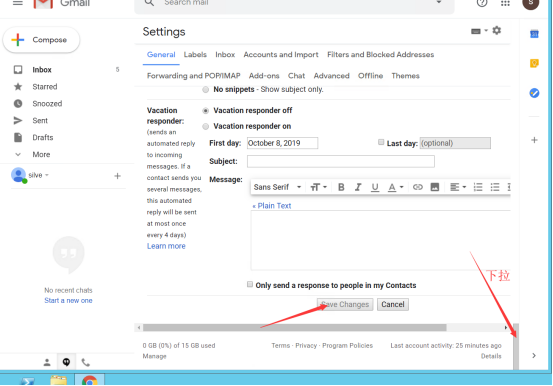Switch to the Labels tab
553x386 pixels.
pyautogui.click(x=195, y=54)
